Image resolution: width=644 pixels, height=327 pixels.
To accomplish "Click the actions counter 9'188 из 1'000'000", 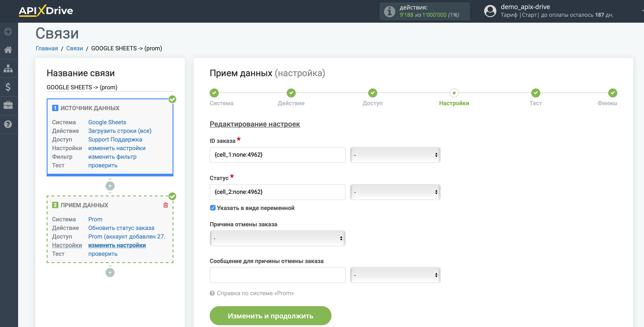I will coord(429,15).
